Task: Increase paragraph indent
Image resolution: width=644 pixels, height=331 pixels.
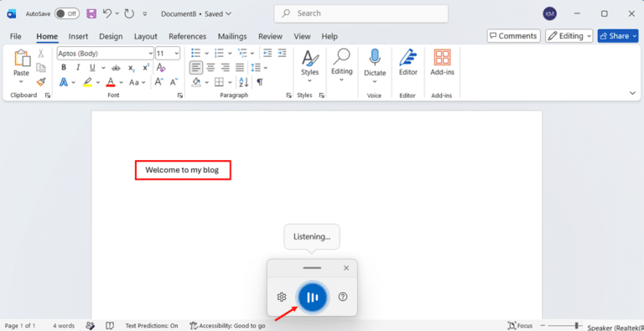Action: [282, 54]
